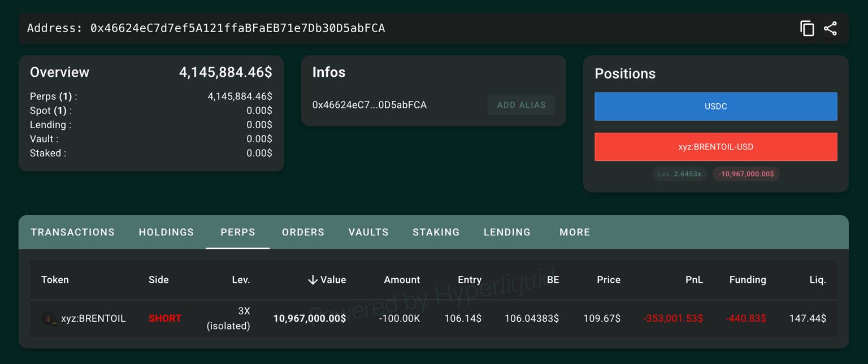Click the BRENTOIL token icon in the table
Screen dimensions: 868x364
[x=49, y=319]
